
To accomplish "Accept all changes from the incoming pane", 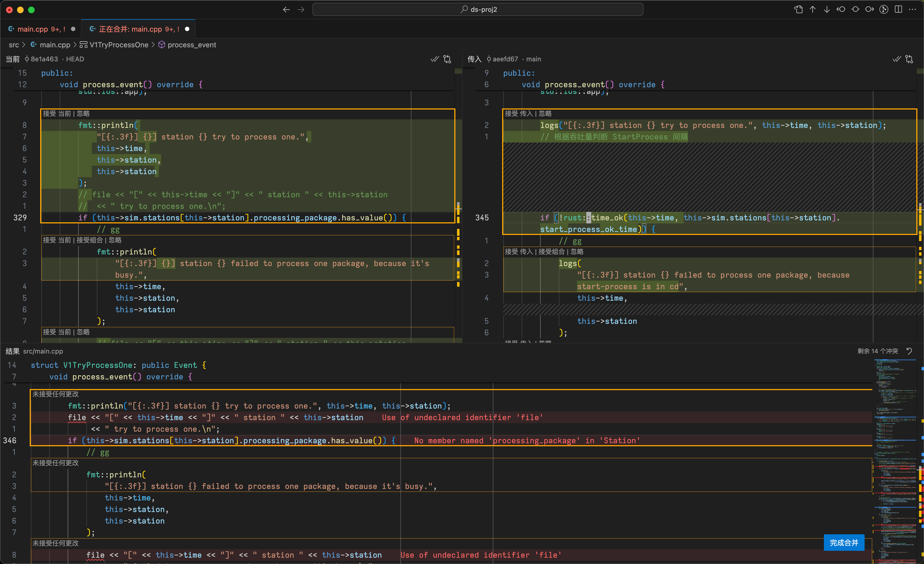I will point(897,59).
